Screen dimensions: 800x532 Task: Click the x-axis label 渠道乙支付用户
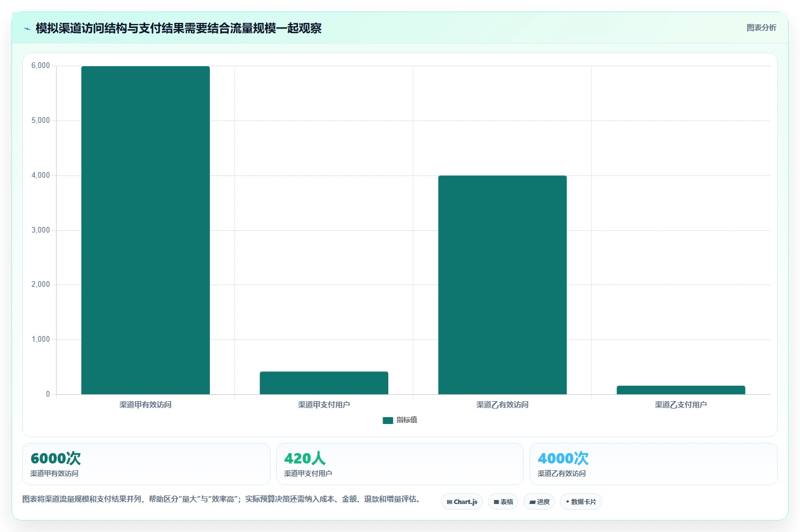coord(680,405)
